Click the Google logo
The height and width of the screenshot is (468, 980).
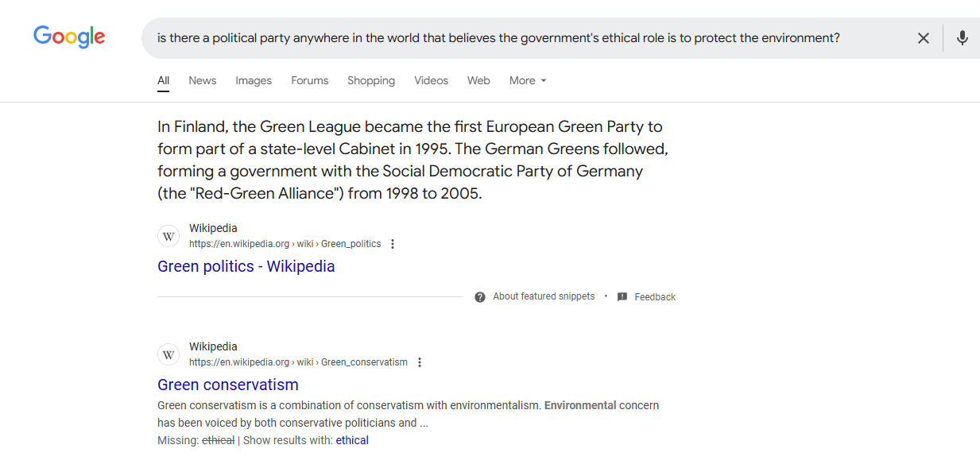[69, 37]
